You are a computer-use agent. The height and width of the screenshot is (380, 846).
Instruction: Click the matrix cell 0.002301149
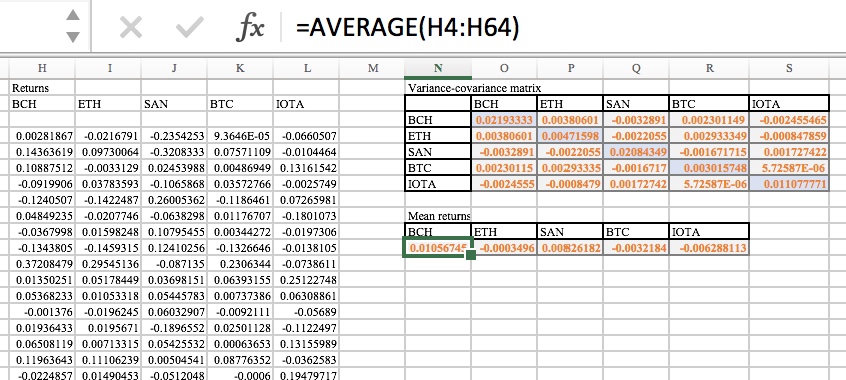click(x=709, y=120)
